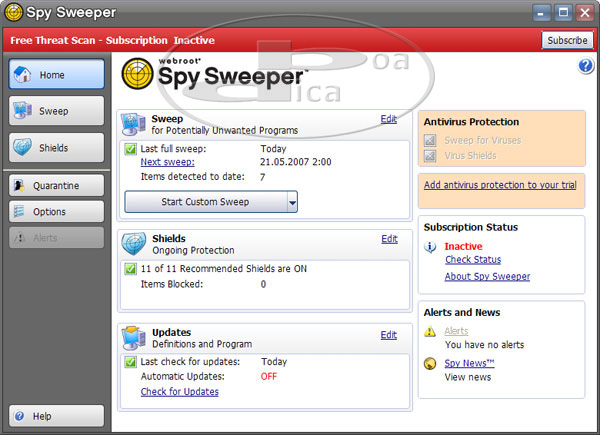Toggle the Sweep for Viruses checkbox
The width and height of the screenshot is (600, 435).
(x=430, y=141)
